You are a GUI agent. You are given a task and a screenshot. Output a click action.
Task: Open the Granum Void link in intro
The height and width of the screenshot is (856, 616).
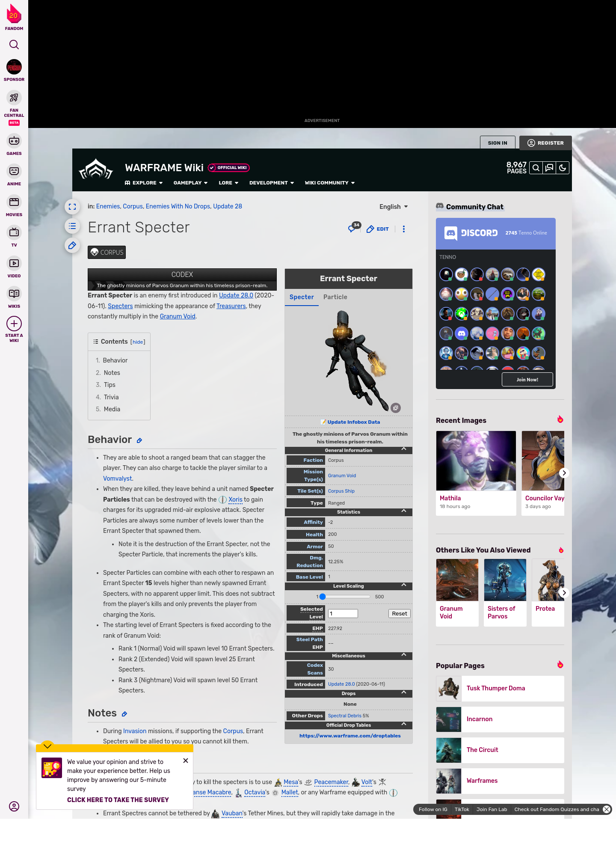(x=178, y=316)
